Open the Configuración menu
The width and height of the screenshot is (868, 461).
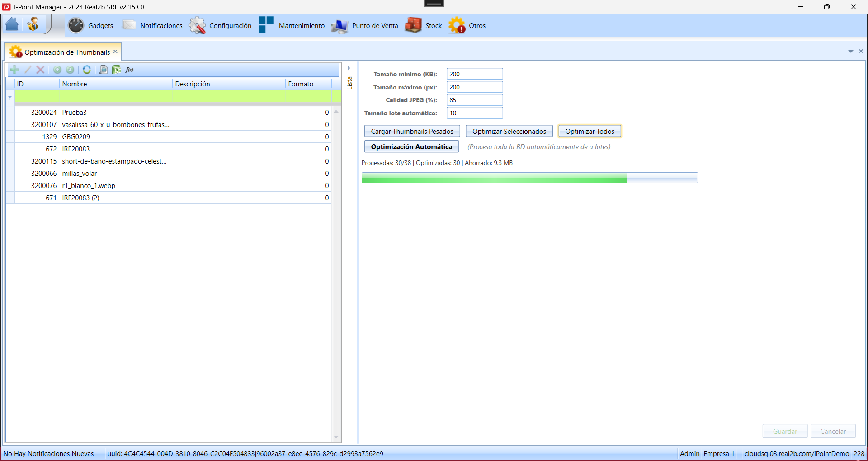point(230,26)
